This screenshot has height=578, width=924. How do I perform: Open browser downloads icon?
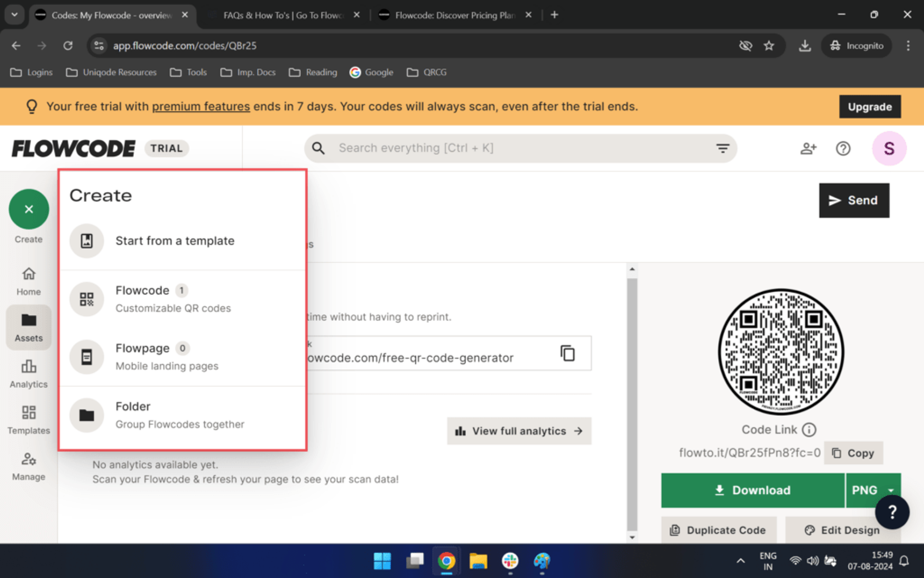click(x=804, y=46)
